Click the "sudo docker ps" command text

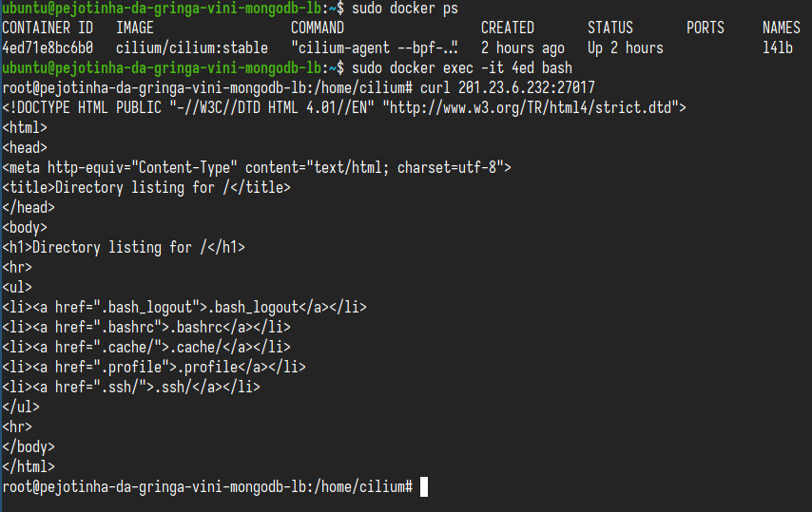click(x=405, y=9)
